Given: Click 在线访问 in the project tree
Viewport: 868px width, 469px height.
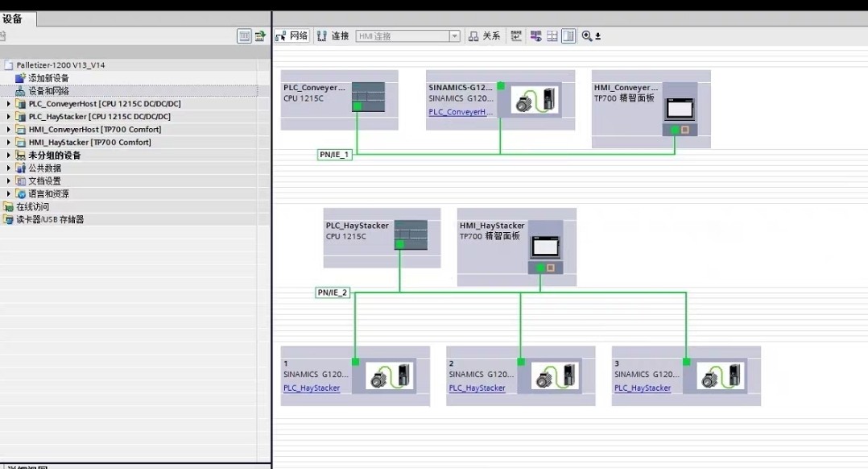Looking at the screenshot, I should point(33,206).
